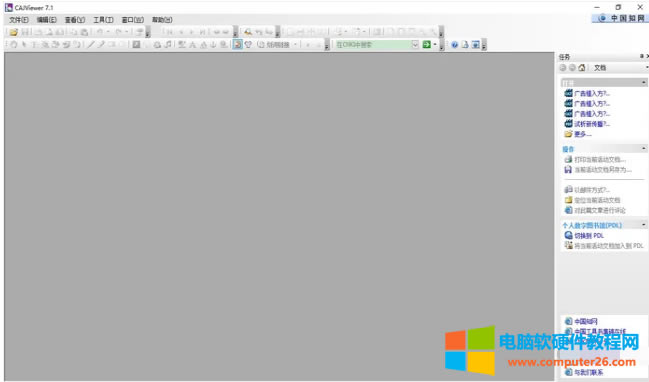The image size is (649, 382).
Task: Click inside the 在CNKI中搜索 search field
Action: 373,45
